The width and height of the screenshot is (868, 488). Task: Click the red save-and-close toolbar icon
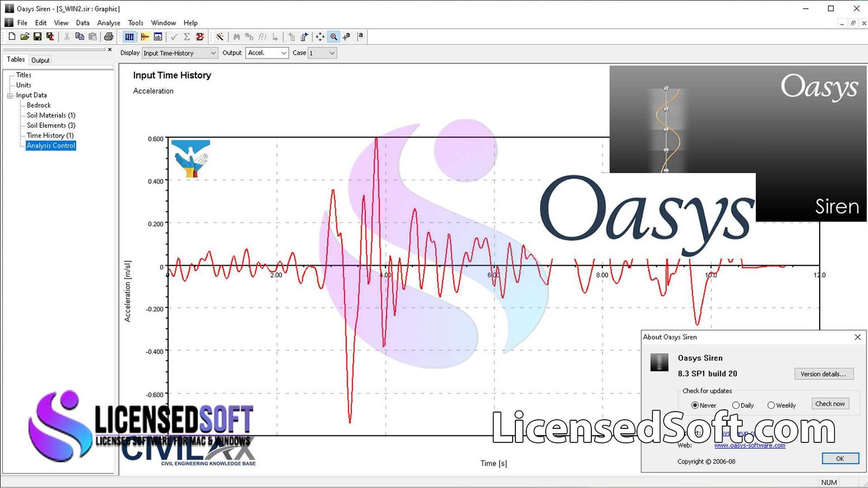tap(50, 36)
